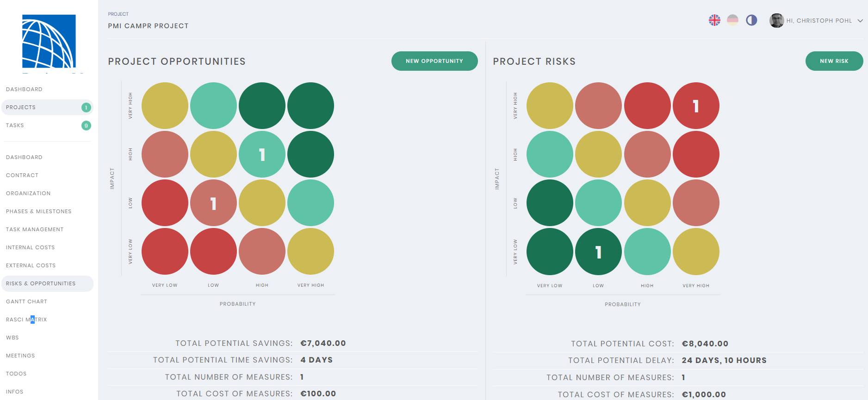Open Internal Costs in the sidebar
868x400 pixels.
30,247
